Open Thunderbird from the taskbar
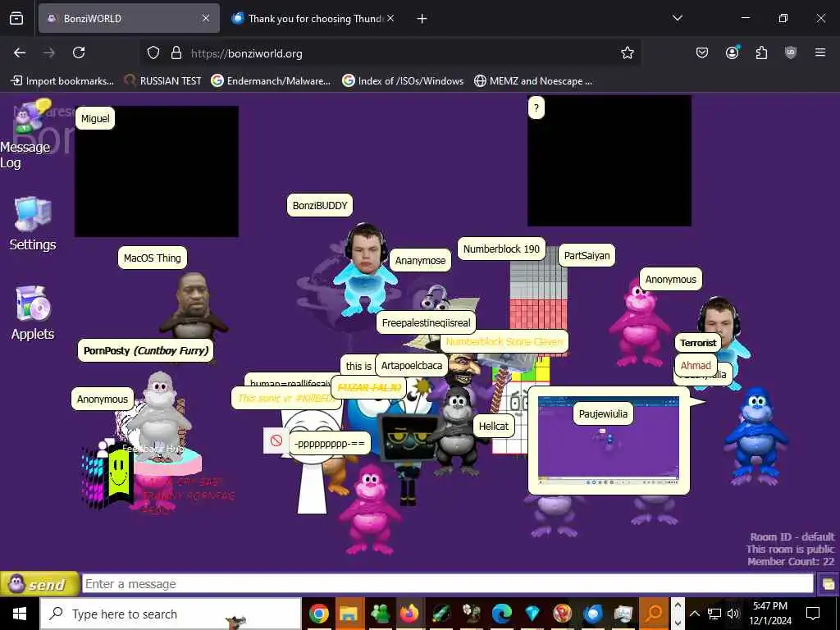This screenshot has width=840, height=630. [x=592, y=614]
